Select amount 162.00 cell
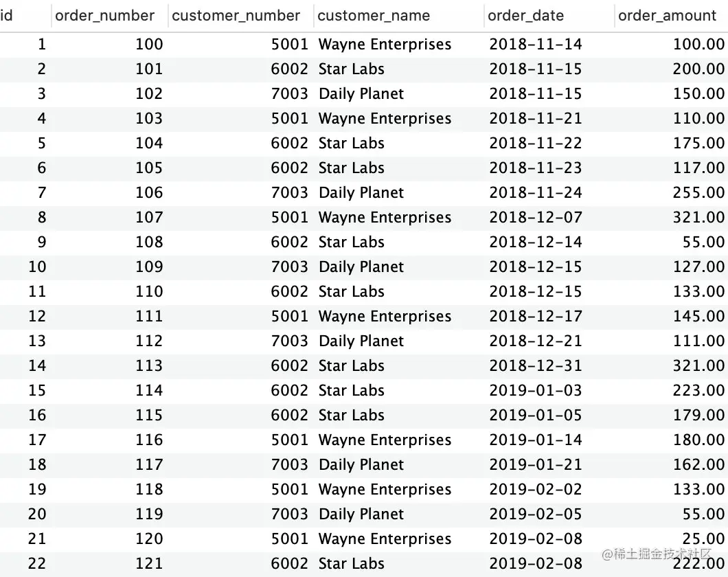Image resolution: width=728 pixels, height=577 pixels. (698, 464)
